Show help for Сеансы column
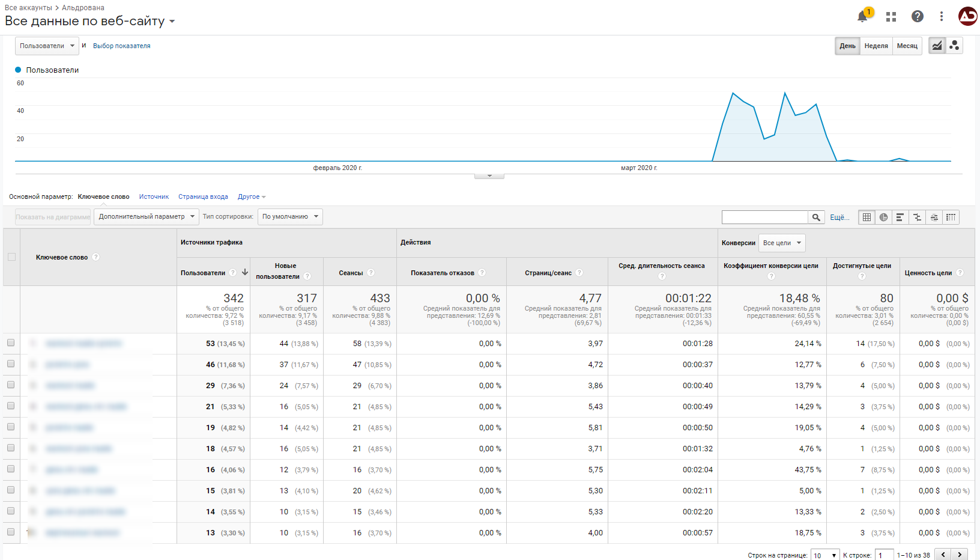Viewport: 980px width, 560px height. pyautogui.click(x=371, y=273)
